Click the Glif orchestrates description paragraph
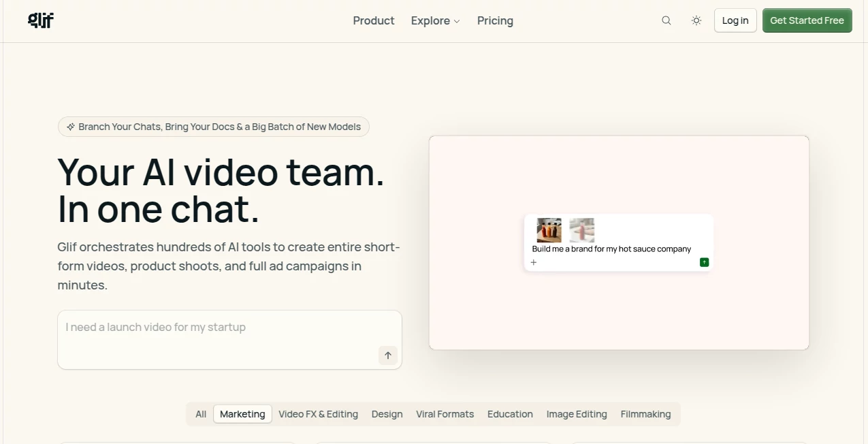 point(229,266)
